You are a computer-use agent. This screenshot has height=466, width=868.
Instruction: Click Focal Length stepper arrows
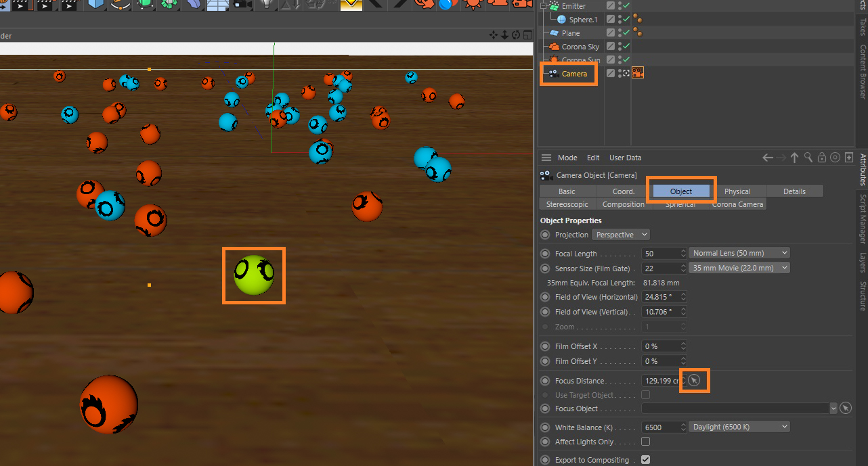[683, 254]
